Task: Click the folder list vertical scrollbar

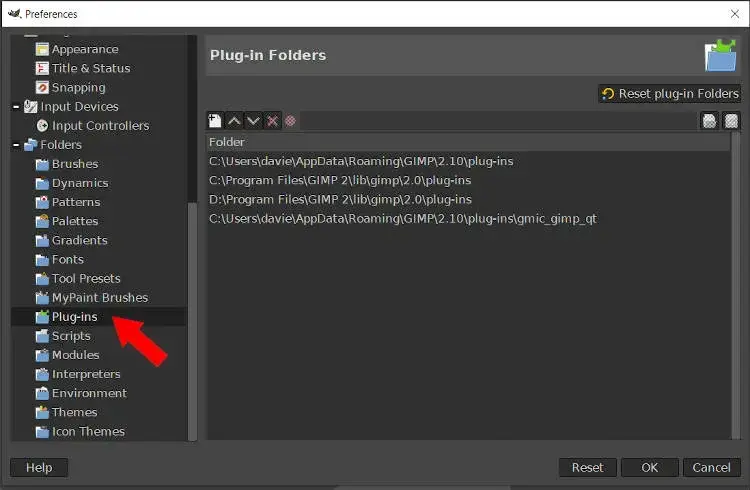Action: 736,286
